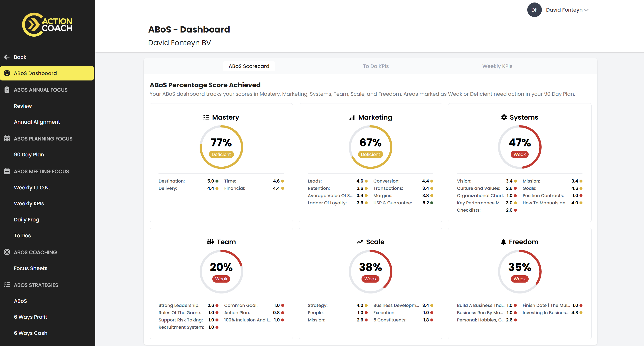Click the ABOS Strategies list icon

[7, 285]
